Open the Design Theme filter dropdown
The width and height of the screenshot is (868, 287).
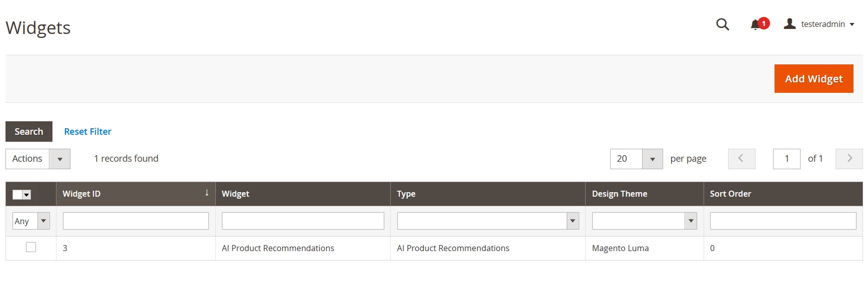point(644,221)
